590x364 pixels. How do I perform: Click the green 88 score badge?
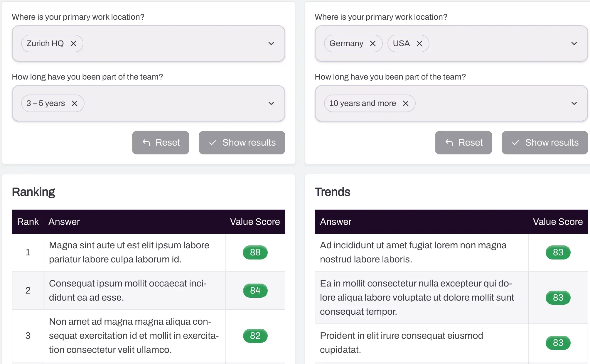point(255,252)
